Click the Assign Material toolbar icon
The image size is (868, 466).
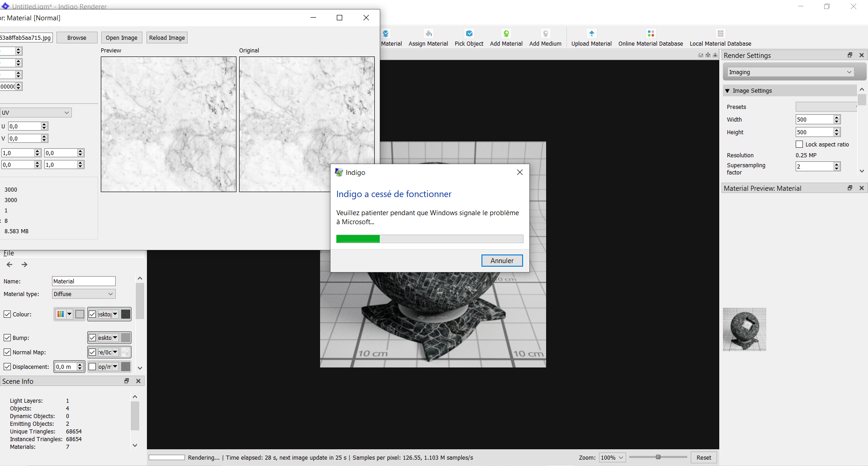click(428, 34)
